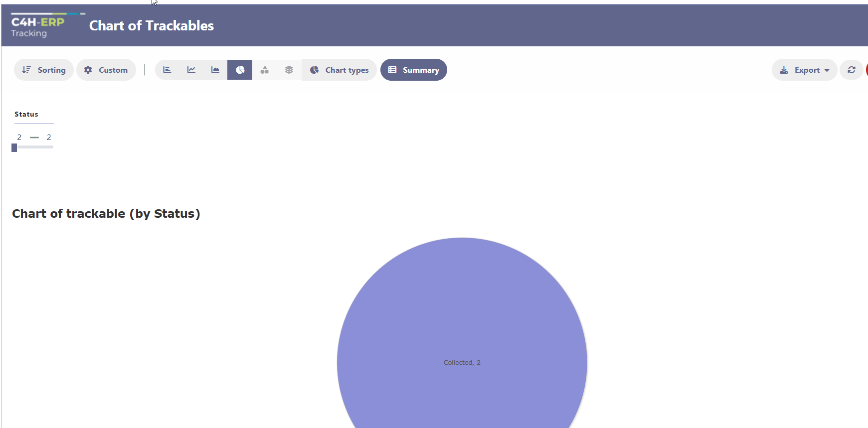Switch to the horizontal bar chart view
Image resolution: width=868 pixels, height=428 pixels.
click(x=167, y=70)
